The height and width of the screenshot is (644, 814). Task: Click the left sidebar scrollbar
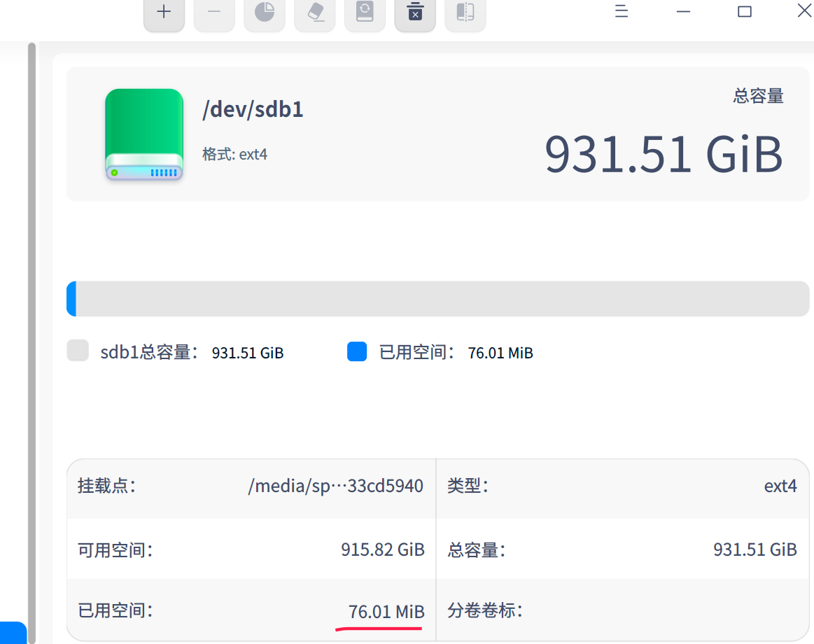(x=31, y=343)
